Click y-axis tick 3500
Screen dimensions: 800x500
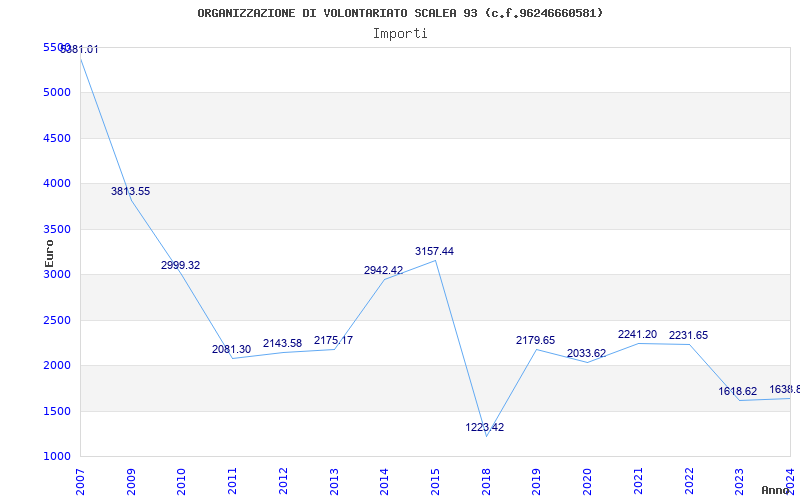57,229
